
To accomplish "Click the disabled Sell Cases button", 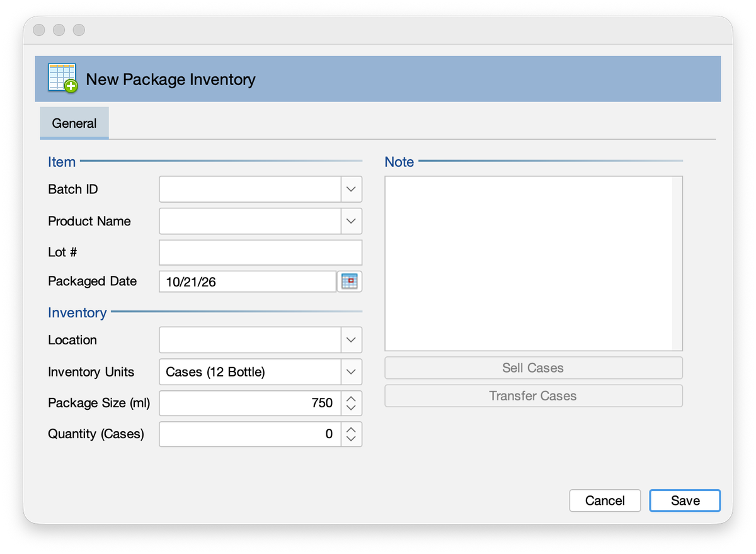I will (533, 368).
